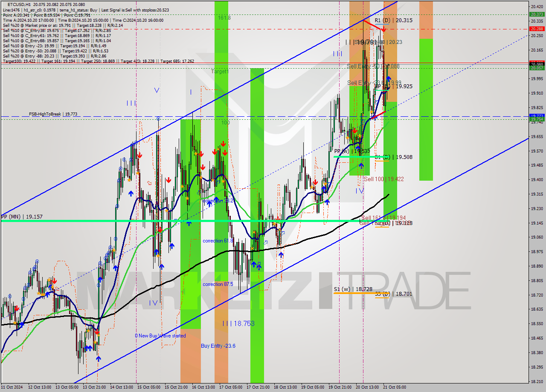Select the black 20.080 current price tag

537,64
